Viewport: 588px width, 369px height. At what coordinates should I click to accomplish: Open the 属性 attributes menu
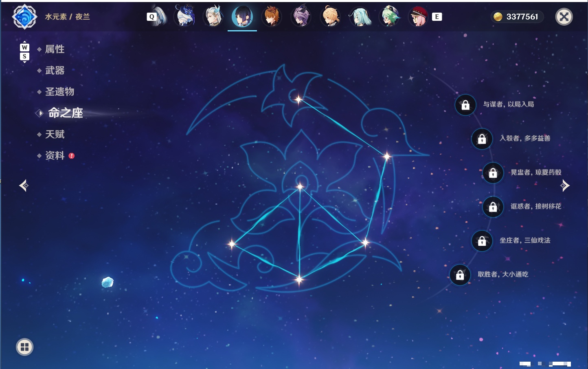pyautogui.click(x=55, y=49)
